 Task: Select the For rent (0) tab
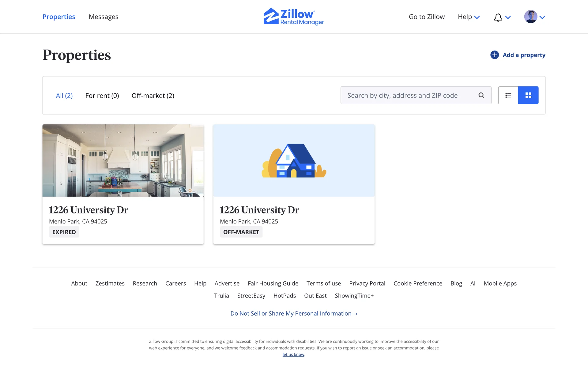[102, 96]
